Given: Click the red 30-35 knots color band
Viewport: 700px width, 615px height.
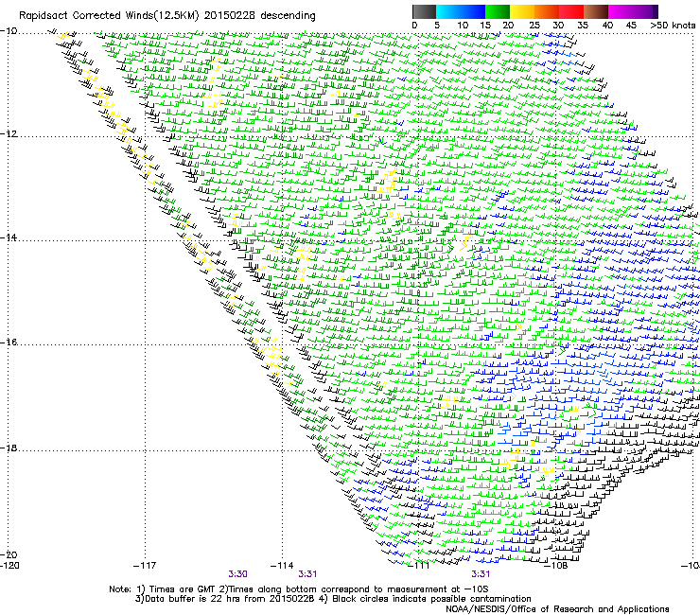Looking at the screenshot, I should point(571,11).
